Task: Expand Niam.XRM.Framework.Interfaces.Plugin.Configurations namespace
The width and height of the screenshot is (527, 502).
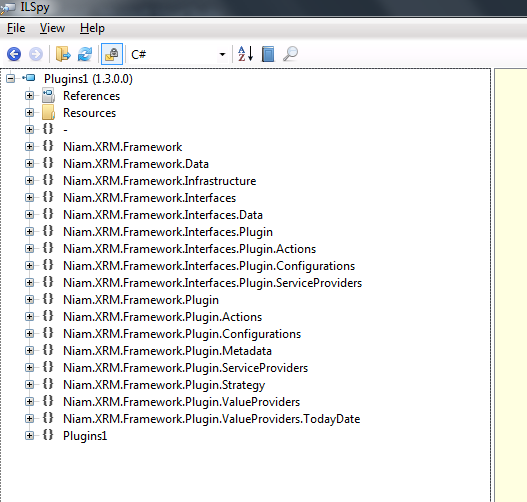Action: pos(30,266)
